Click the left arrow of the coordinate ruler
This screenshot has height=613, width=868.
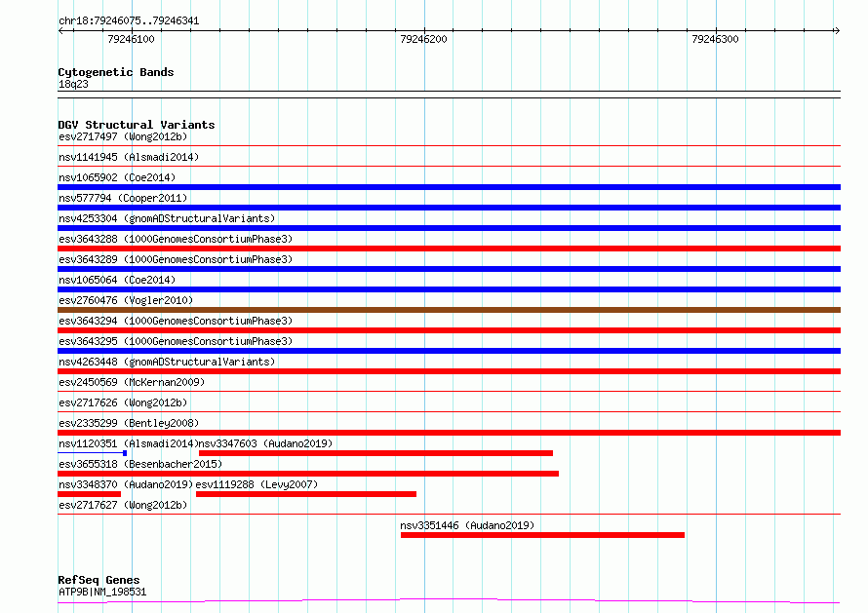click(x=60, y=31)
